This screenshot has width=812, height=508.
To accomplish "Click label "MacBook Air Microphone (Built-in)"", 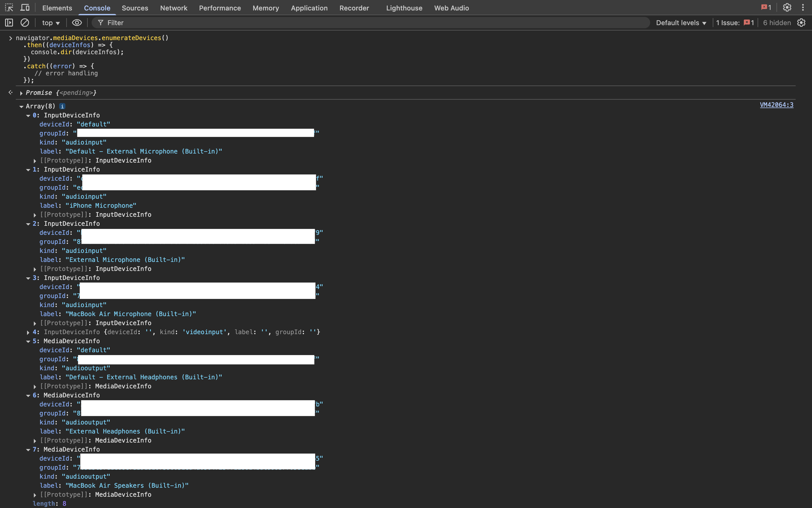I will click(131, 314).
